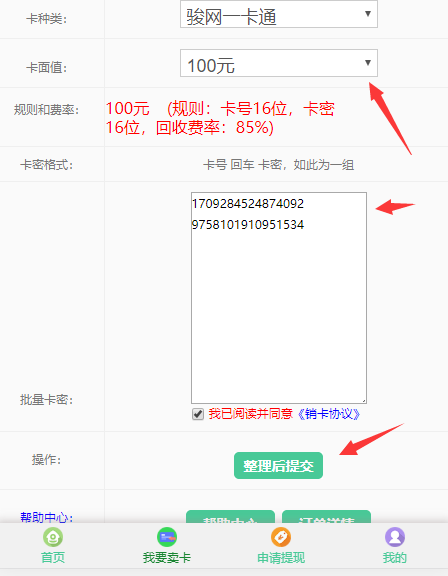Switch to the 首页 tab label
The height and width of the screenshot is (576, 448).
[x=53, y=558]
